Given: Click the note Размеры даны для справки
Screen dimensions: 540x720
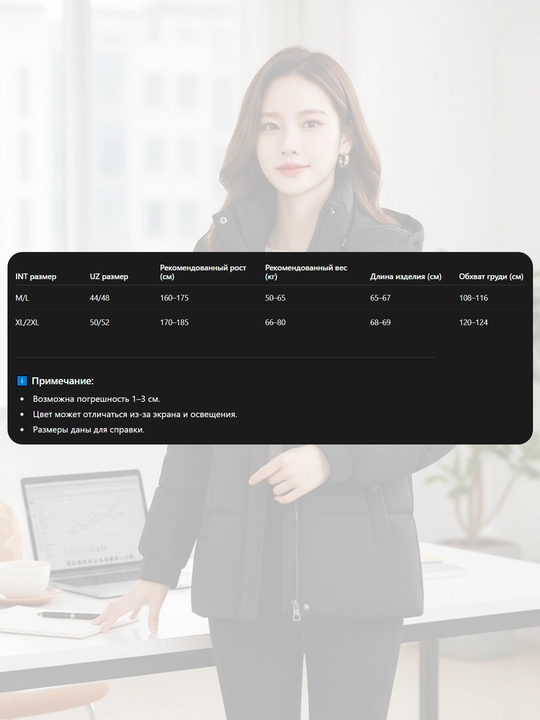Looking at the screenshot, I should [89, 430].
